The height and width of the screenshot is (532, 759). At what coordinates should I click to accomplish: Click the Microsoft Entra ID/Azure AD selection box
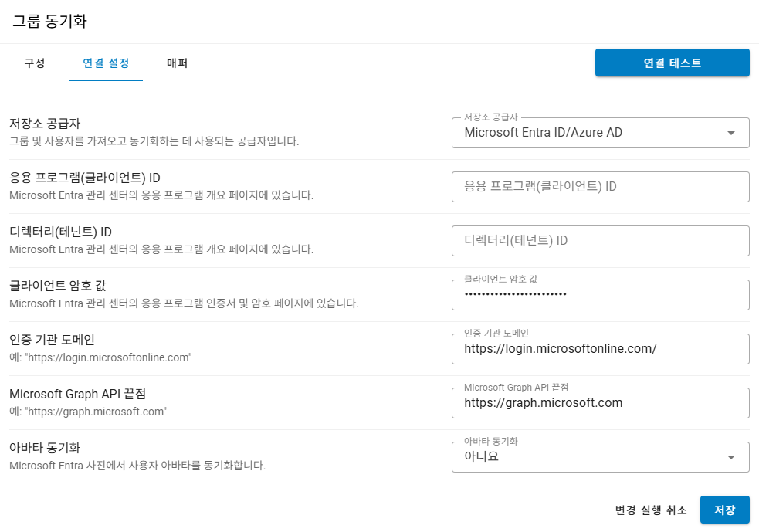[x=600, y=133]
